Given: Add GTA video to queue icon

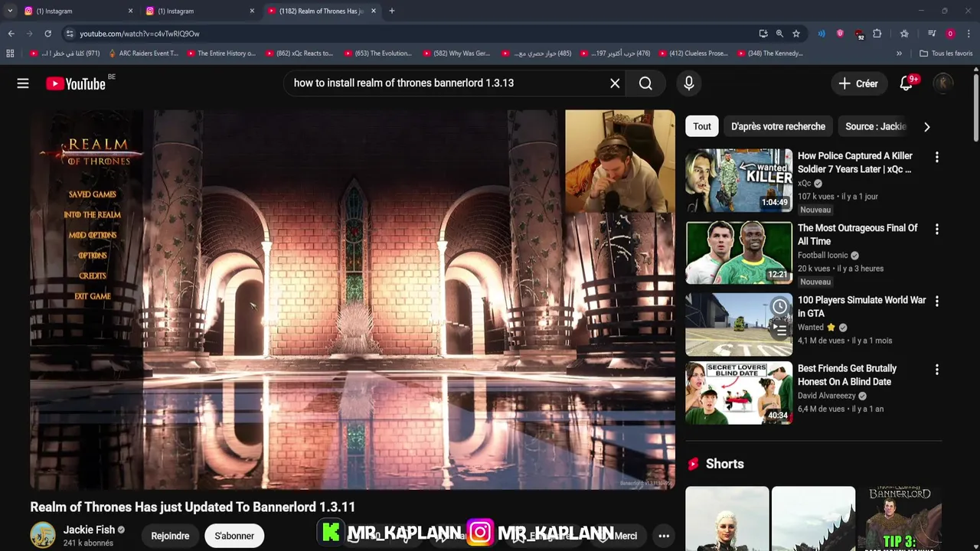Looking at the screenshot, I should coord(779,330).
